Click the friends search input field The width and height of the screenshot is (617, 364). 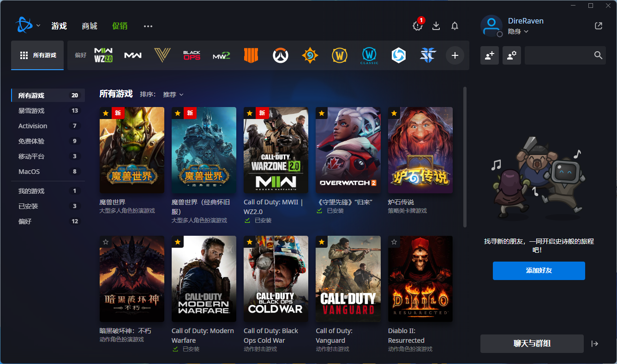click(558, 55)
